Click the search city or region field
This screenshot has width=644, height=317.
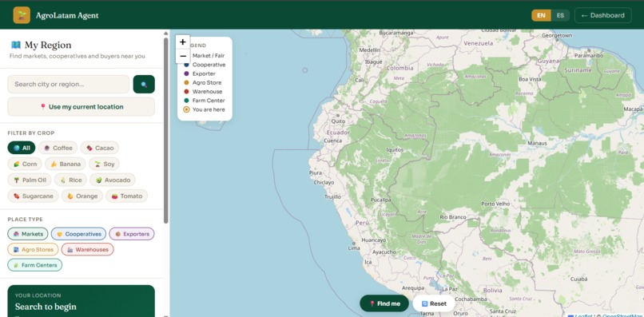[x=68, y=84]
